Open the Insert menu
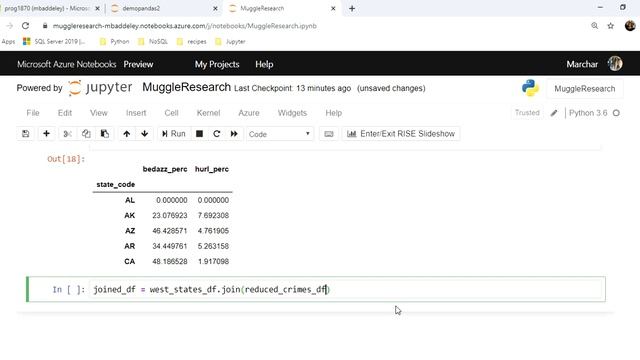The width and height of the screenshot is (640, 360). coord(136,113)
